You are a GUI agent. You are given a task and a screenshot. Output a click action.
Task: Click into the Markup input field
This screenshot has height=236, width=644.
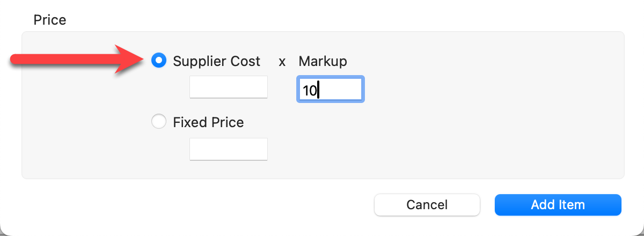pos(331,89)
